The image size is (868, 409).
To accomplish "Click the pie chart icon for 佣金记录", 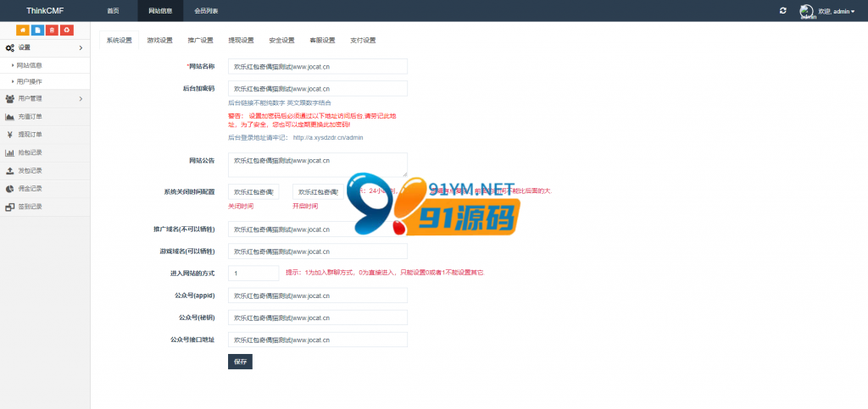I will pyautogui.click(x=9, y=189).
